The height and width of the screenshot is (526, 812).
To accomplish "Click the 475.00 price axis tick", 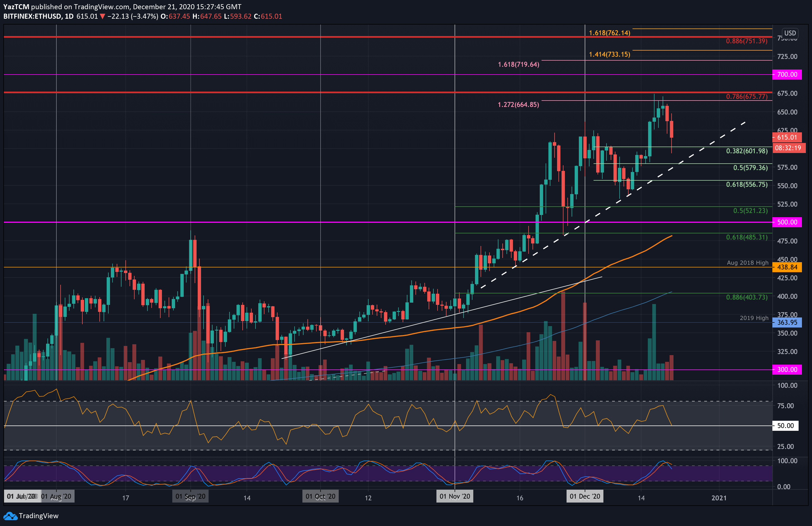I will point(787,241).
